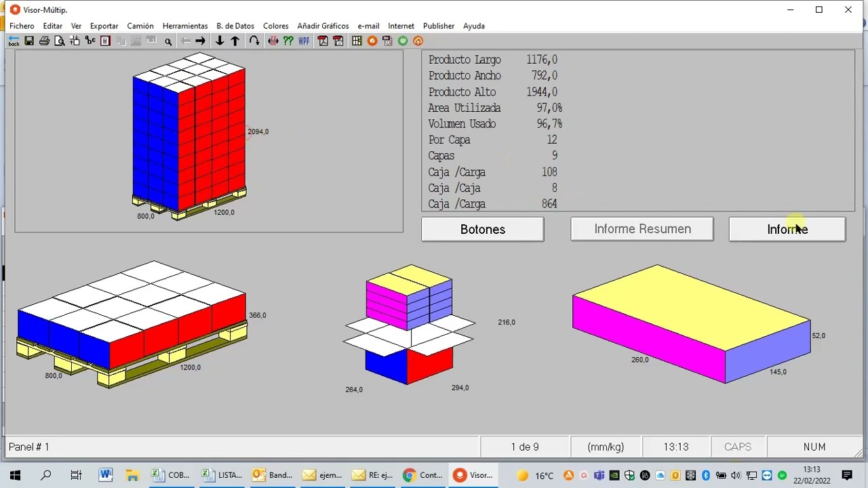Click the Informe button
The image size is (868, 488).
tap(787, 229)
